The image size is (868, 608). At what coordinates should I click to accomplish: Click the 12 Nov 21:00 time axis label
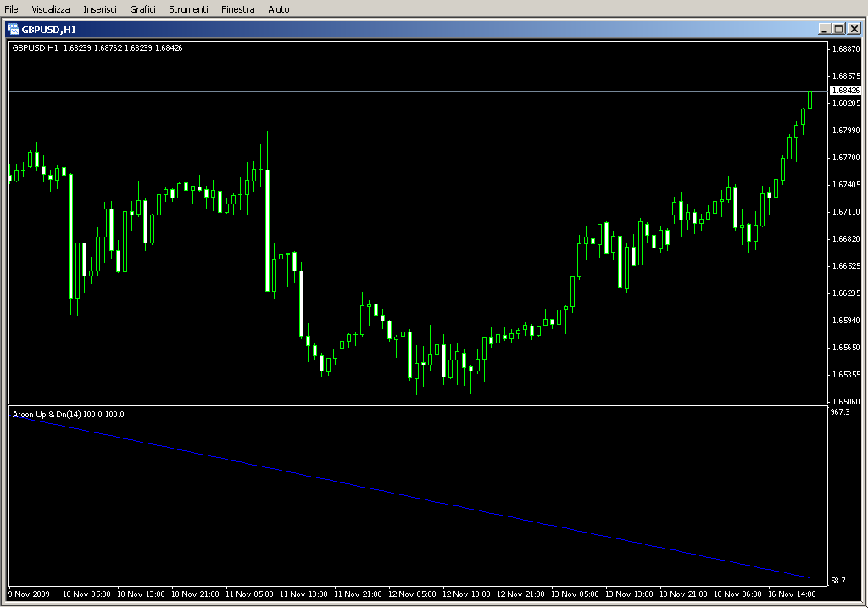point(520,594)
